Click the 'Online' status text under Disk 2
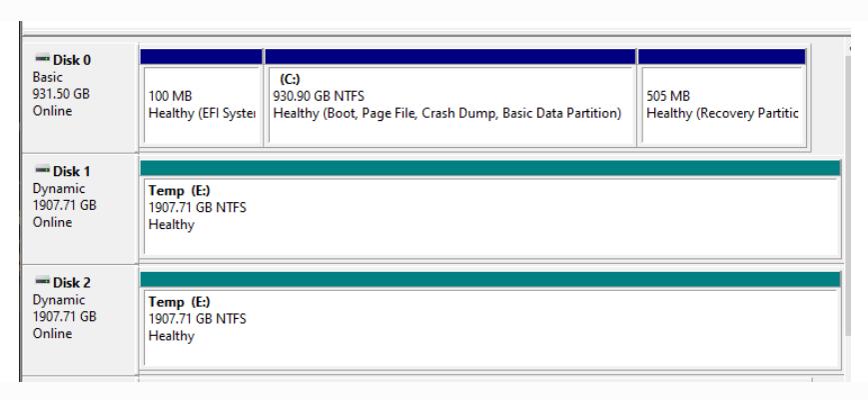 pos(46,333)
